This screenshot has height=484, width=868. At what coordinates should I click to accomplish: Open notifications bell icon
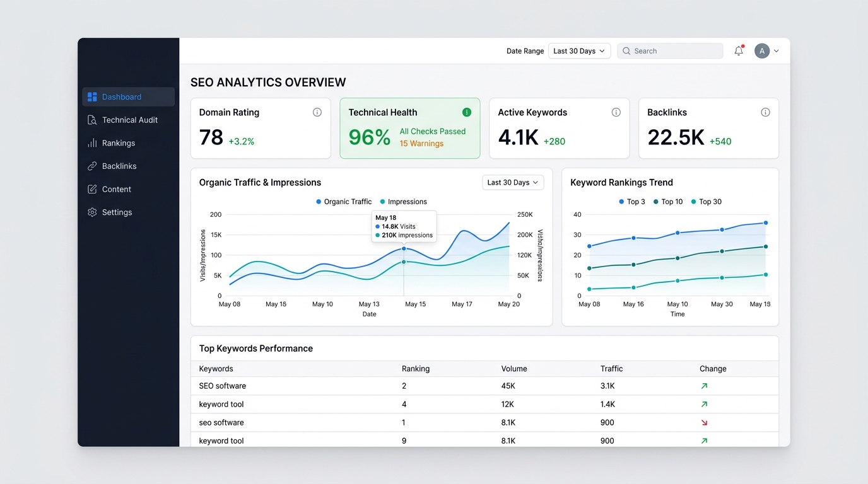tap(739, 51)
